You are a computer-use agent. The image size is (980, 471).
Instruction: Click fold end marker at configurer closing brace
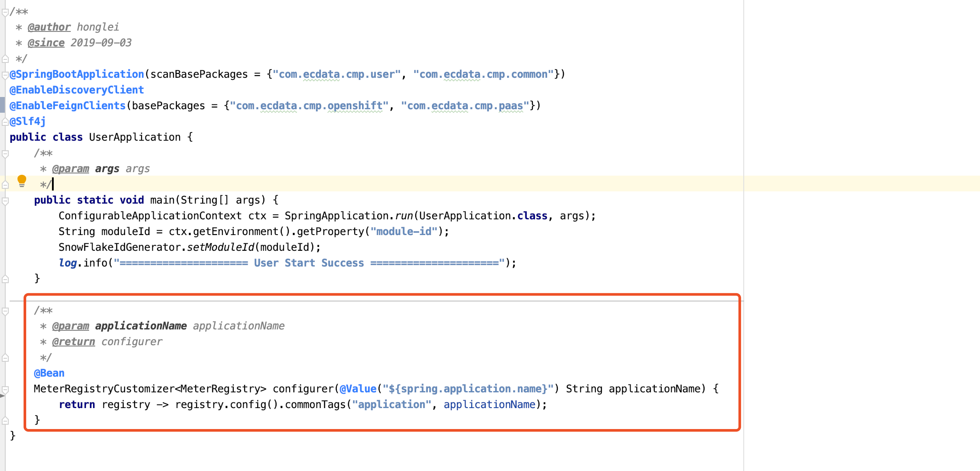coord(5,421)
